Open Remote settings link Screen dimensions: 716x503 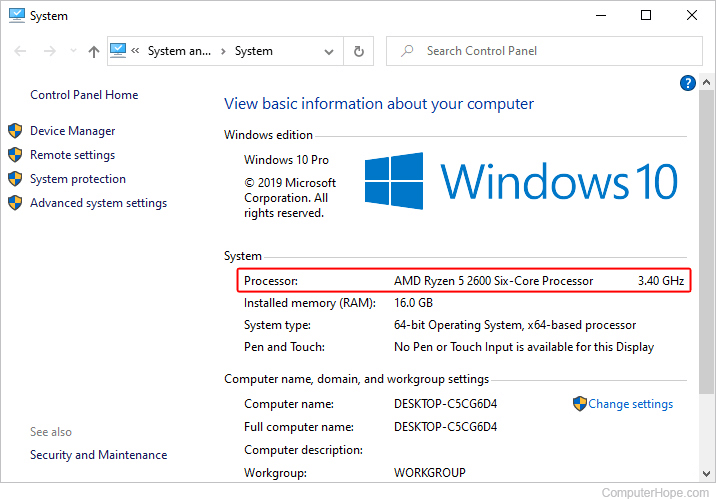[73, 155]
